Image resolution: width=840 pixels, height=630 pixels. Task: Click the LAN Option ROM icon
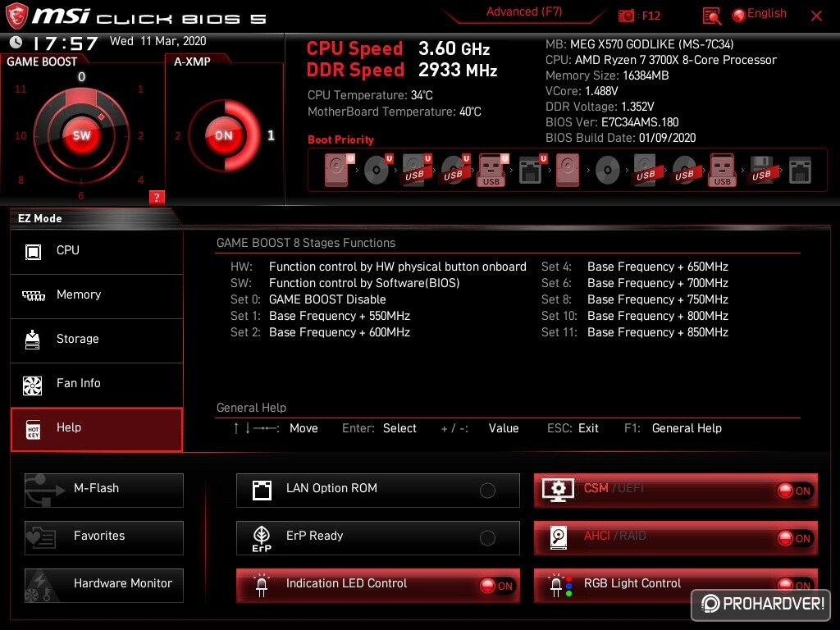(x=262, y=491)
